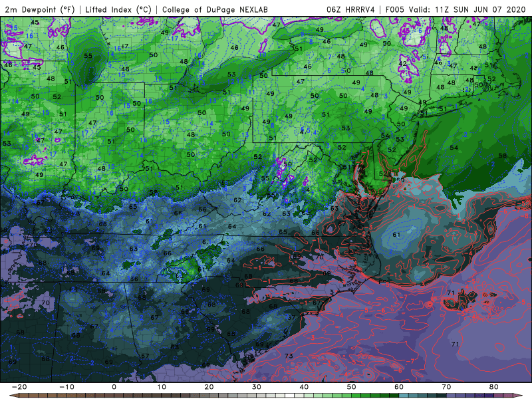Click the dewpoint value 37 on the map
This screenshot has height=399, width=532.
click(291, 318)
